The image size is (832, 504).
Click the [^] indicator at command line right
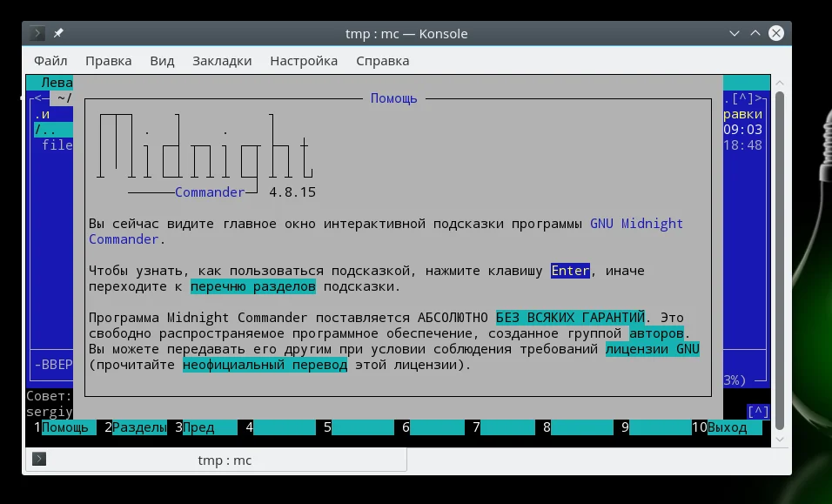coord(758,411)
